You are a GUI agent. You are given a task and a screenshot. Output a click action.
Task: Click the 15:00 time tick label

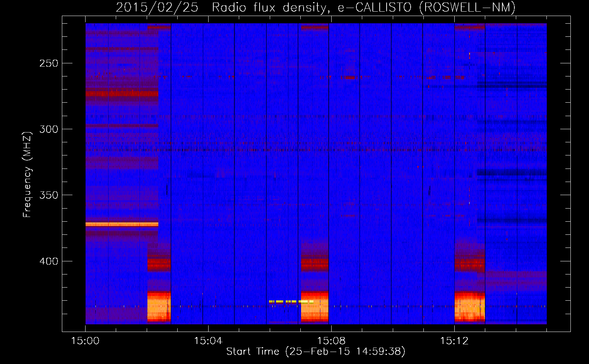(x=85, y=341)
